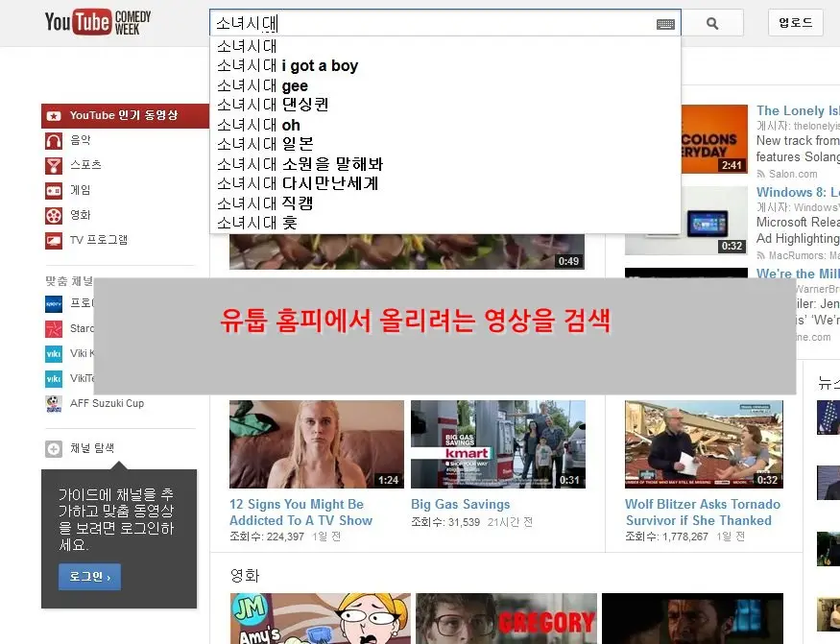The height and width of the screenshot is (644, 840).
Task: Open 12 Signs You Might Be Addicted title
Action: pos(300,513)
